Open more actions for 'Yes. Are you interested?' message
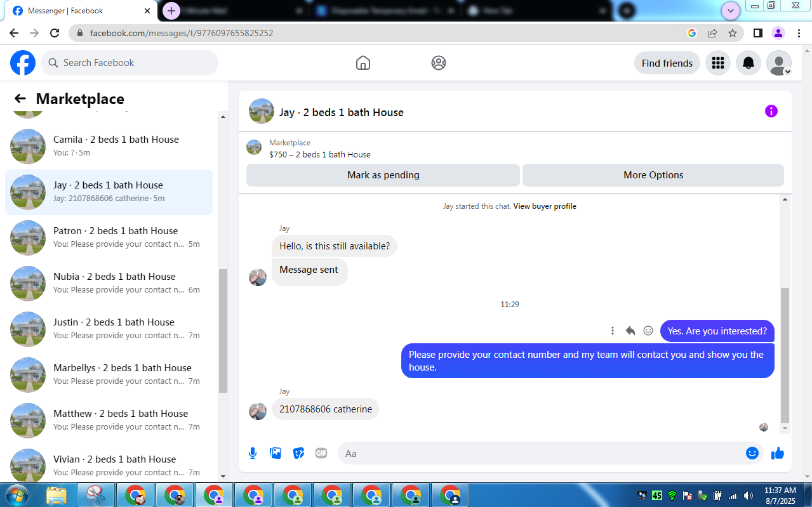Screen dimensions: 812x507 click(613, 331)
